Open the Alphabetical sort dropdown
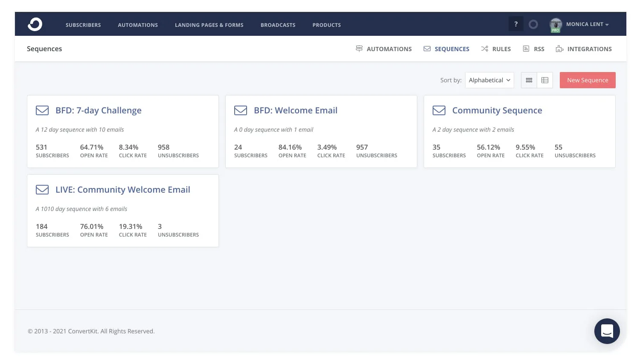 point(489,80)
